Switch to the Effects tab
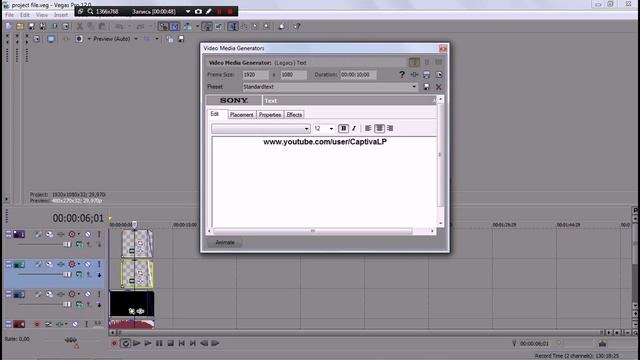 (294, 115)
